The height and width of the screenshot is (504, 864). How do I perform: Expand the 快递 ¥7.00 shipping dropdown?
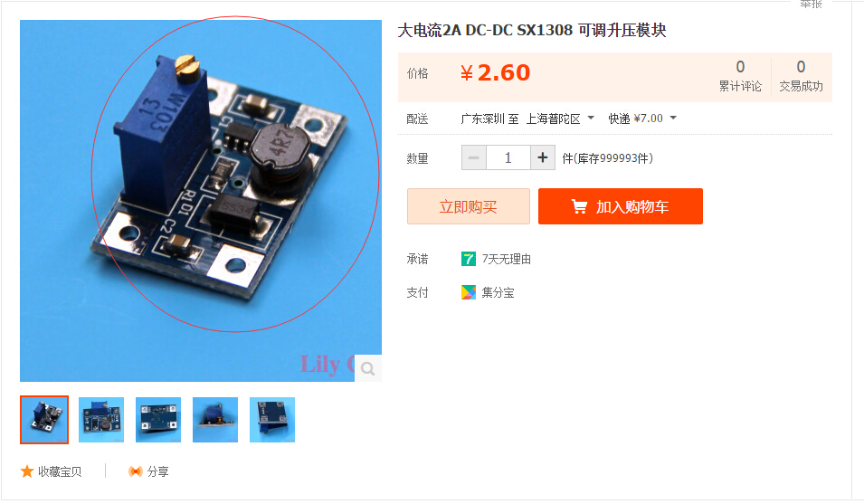tap(642, 119)
